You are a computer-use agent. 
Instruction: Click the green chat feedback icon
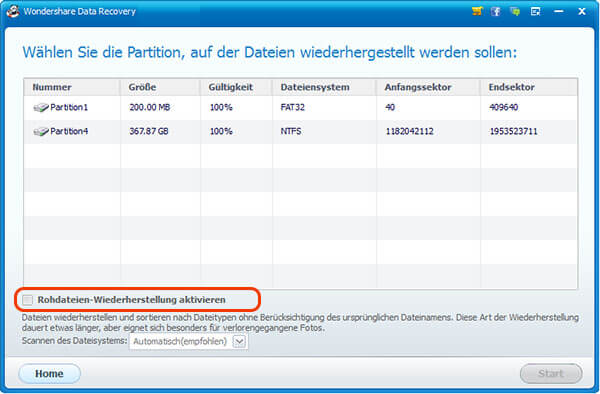point(515,11)
